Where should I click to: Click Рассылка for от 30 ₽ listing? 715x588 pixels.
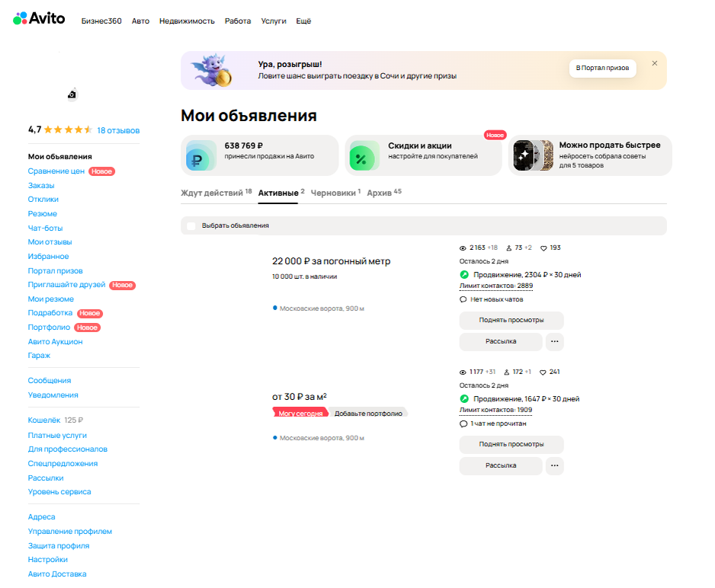point(501,465)
